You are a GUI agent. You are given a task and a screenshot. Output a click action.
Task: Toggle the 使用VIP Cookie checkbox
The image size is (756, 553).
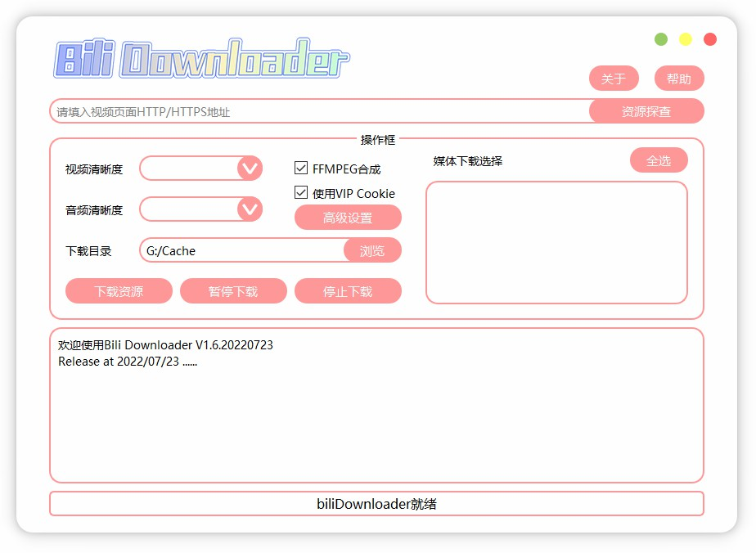[x=301, y=192]
